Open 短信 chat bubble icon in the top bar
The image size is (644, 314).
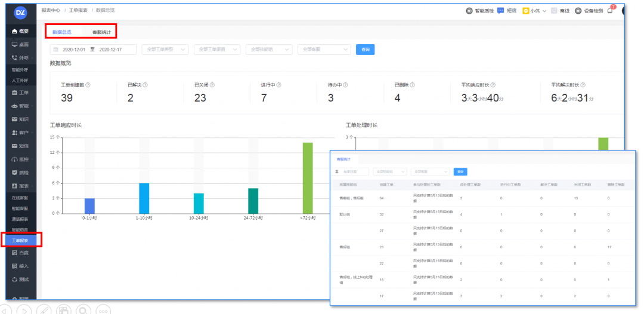click(501, 11)
